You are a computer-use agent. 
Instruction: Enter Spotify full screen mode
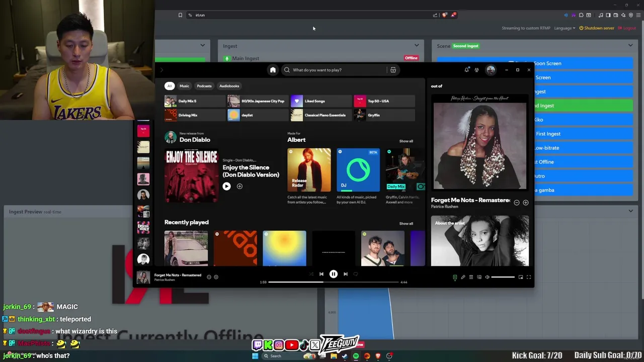click(529, 277)
